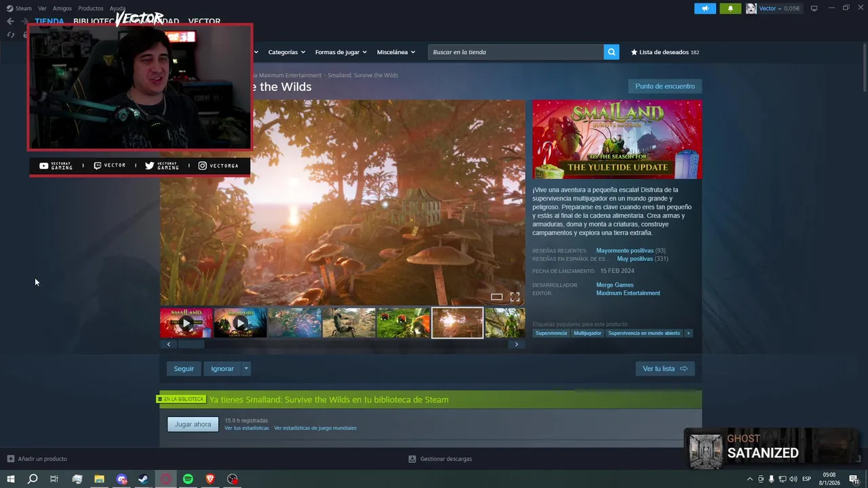Open the Ayuda menu
The width and height of the screenshot is (868, 488).
(117, 8)
